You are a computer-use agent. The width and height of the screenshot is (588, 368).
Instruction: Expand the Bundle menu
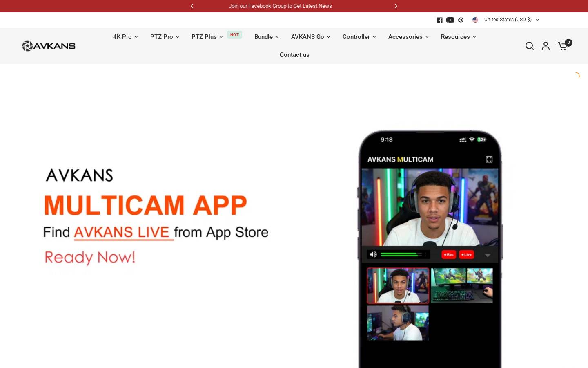pos(267,37)
